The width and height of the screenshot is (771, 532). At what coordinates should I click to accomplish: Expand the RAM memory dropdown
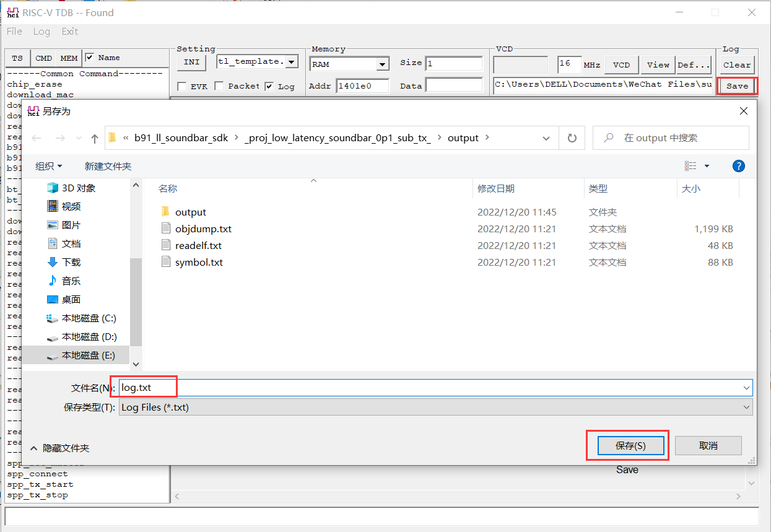coord(382,64)
